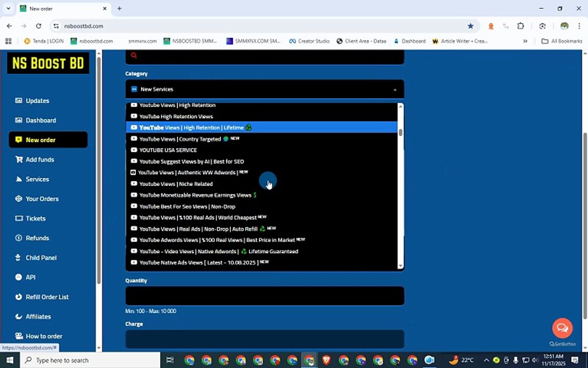Select YOUTUBE USA SERVICE option
588x368 pixels.
pyautogui.click(x=262, y=150)
